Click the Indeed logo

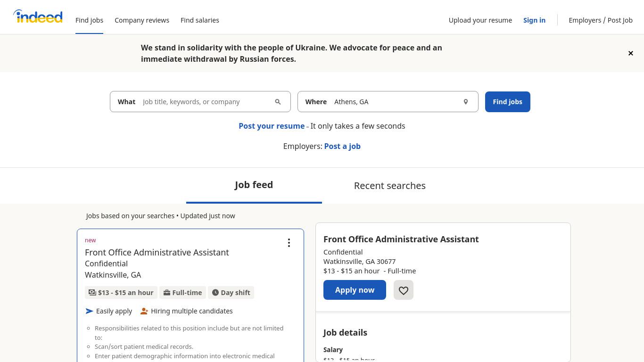coord(38,16)
